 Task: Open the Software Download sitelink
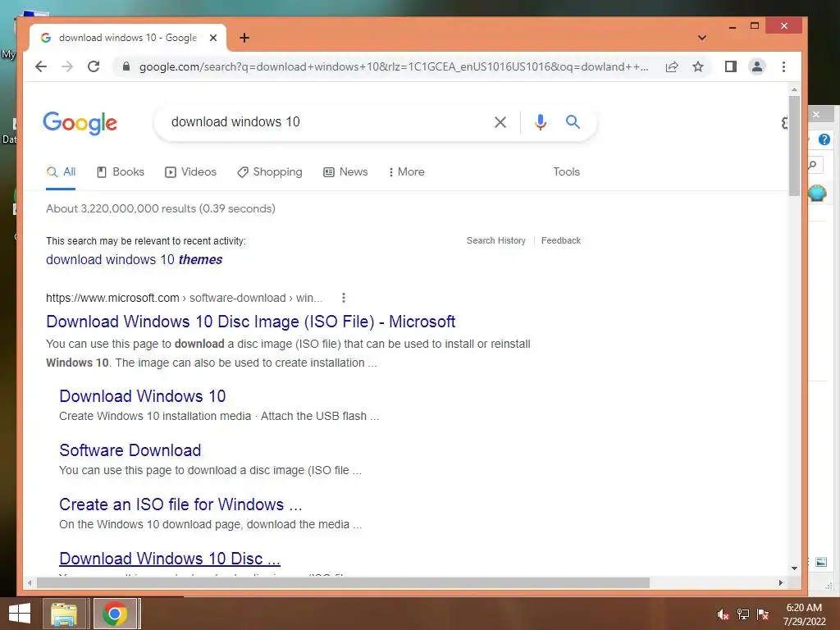click(x=130, y=450)
